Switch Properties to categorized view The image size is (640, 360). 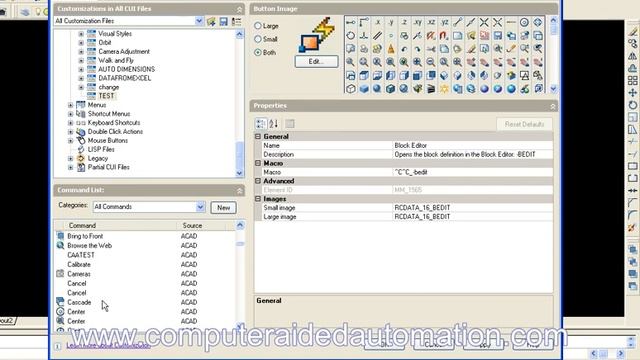(x=260, y=123)
